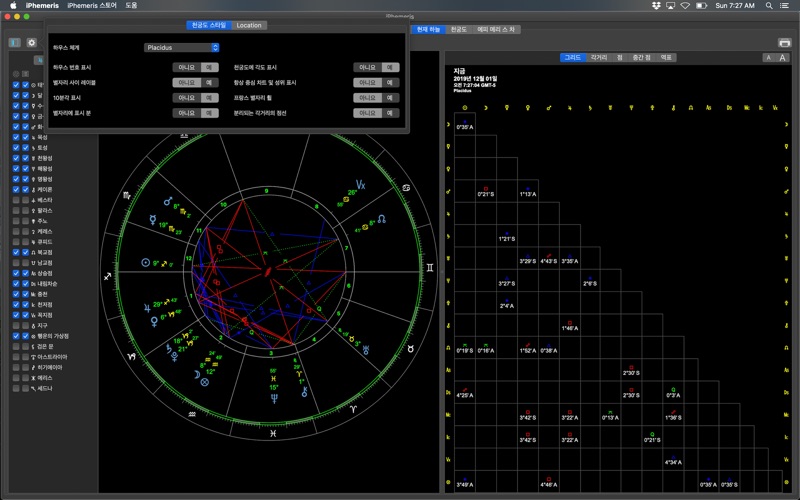800x500 pixels.
Task: Toggle the sidebar panel icon
Action: point(14,43)
